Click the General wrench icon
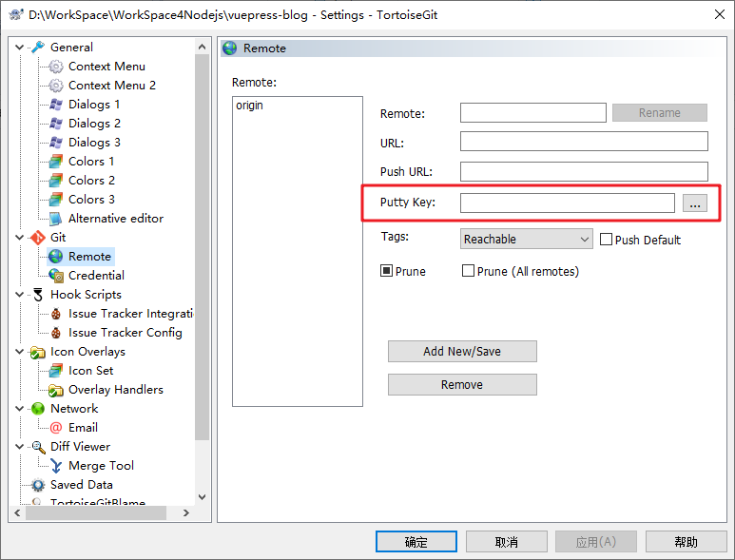735x560 pixels. (x=38, y=47)
